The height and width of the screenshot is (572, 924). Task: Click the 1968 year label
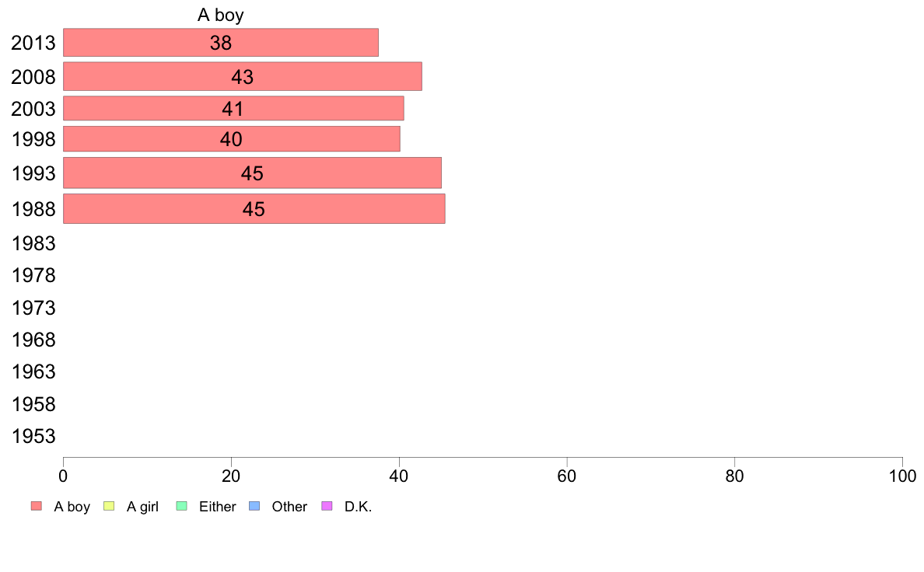(x=33, y=340)
